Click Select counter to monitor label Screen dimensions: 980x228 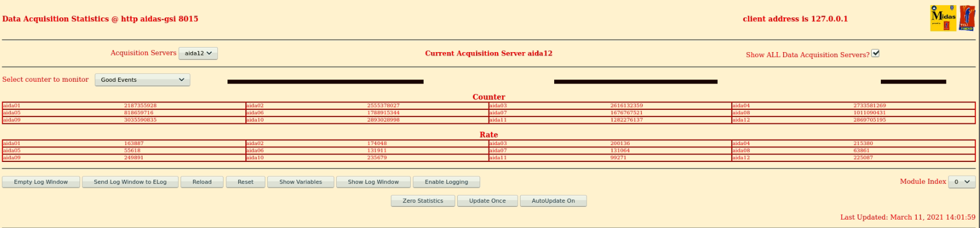pyautogui.click(x=45, y=80)
